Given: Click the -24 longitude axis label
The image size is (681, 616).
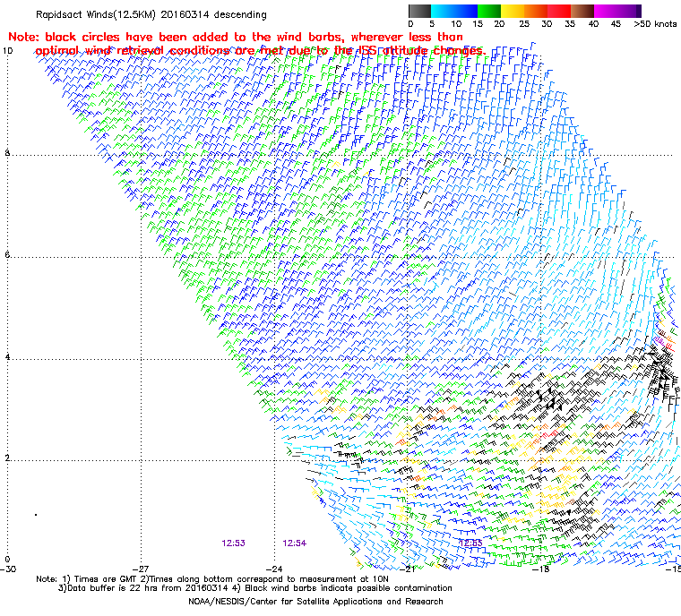Looking at the screenshot, I should click(x=274, y=569).
